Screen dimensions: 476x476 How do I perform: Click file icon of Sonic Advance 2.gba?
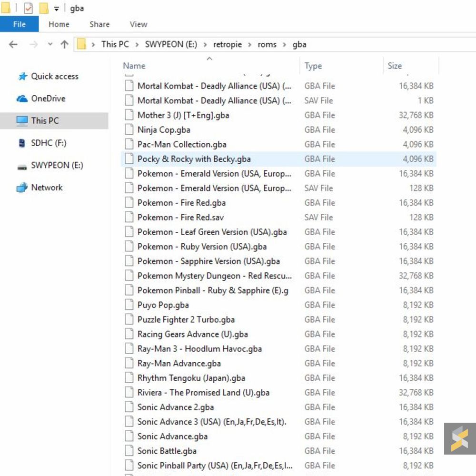(x=129, y=407)
